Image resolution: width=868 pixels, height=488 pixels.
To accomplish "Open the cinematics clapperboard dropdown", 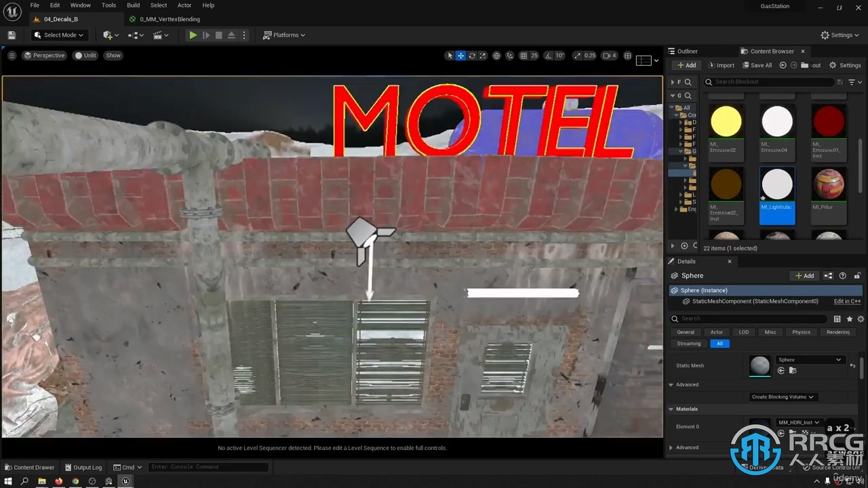I will [160, 35].
